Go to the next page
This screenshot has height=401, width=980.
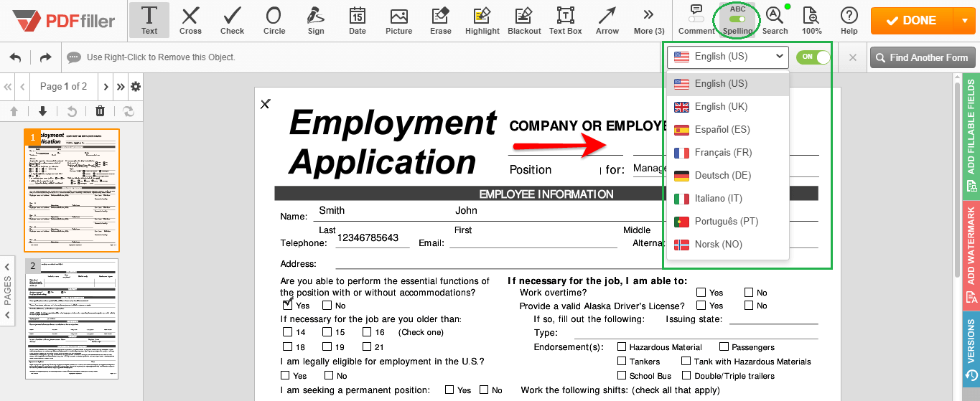pos(106,87)
